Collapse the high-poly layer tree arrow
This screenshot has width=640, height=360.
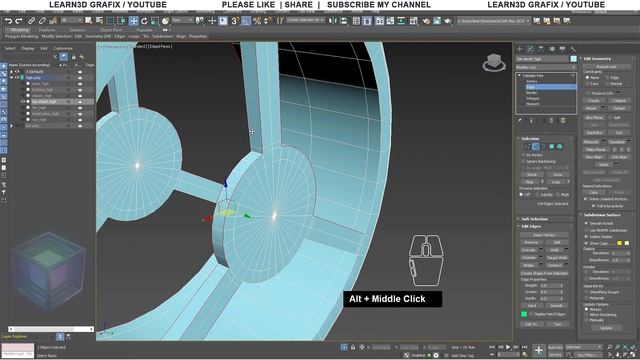11,78
